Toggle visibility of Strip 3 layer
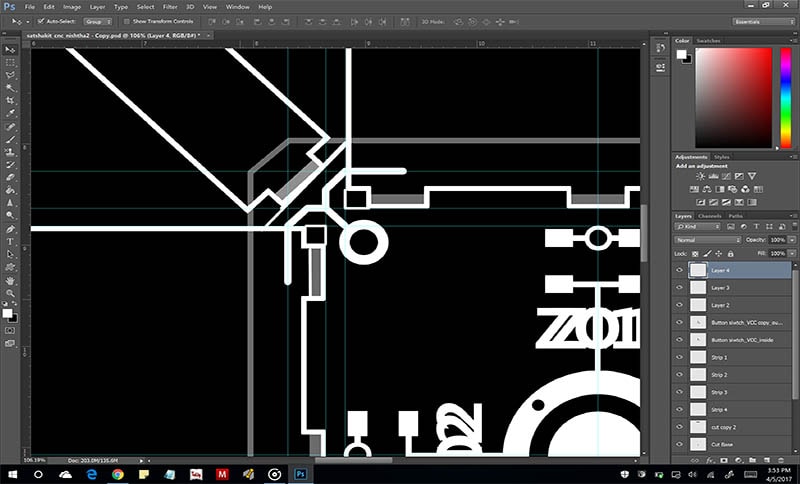 coord(679,392)
